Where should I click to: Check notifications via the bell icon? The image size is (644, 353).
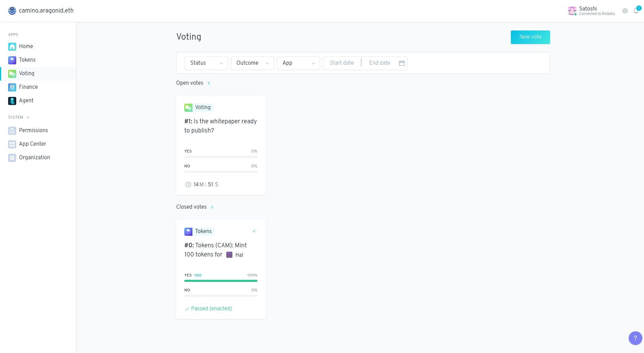(636, 11)
